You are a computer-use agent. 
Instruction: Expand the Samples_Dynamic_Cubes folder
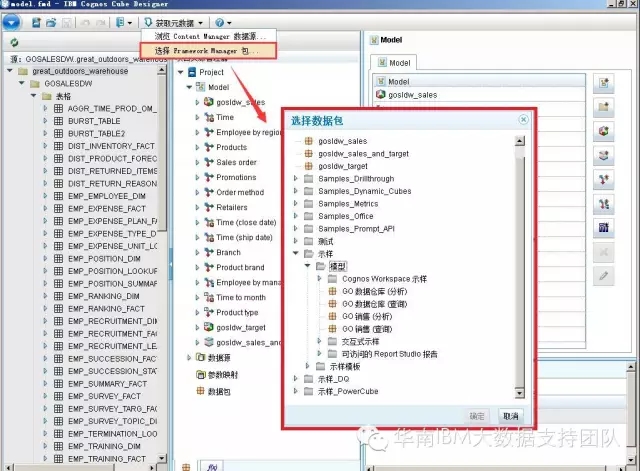pyautogui.click(x=296, y=191)
